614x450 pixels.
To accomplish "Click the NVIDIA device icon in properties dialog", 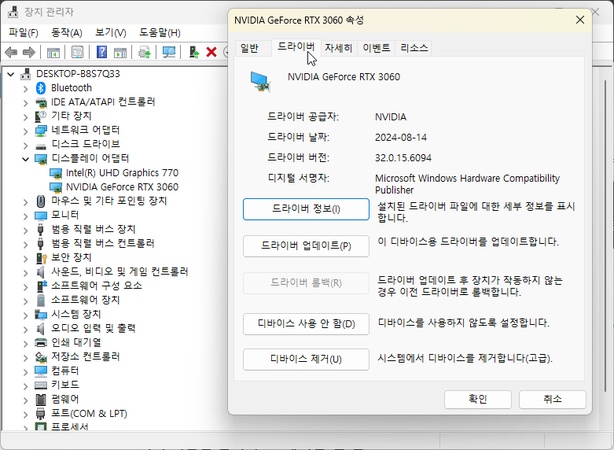I will click(x=260, y=81).
